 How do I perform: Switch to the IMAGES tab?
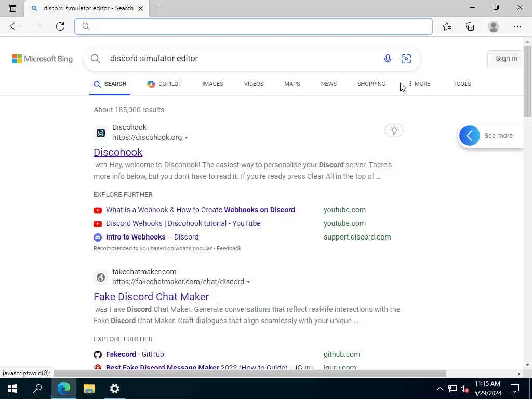pos(212,84)
